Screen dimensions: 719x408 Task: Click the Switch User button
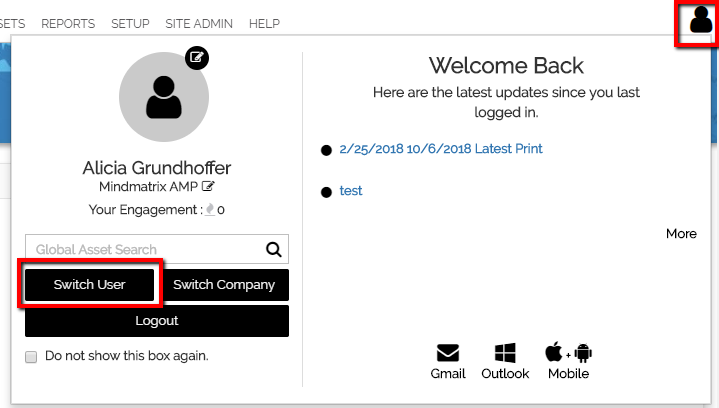point(89,285)
